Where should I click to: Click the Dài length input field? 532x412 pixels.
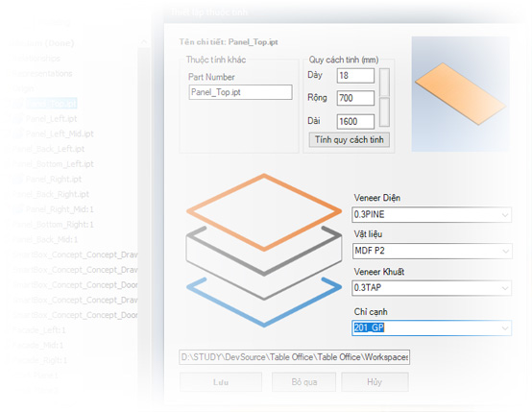(355, 122)
